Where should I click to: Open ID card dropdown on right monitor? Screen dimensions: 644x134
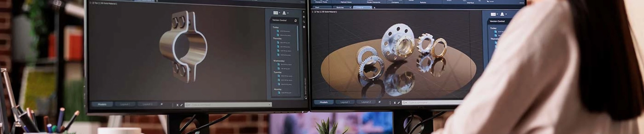[x=494, y=14]
